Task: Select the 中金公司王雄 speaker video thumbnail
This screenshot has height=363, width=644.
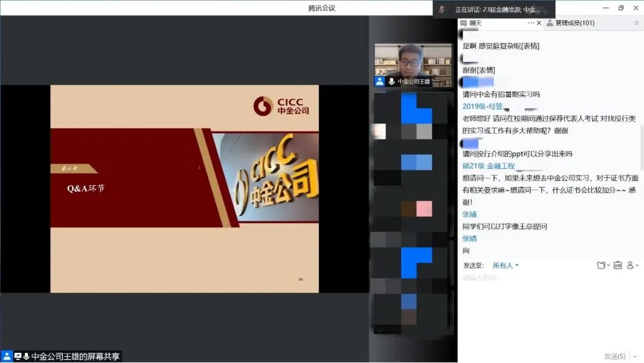Action: click(x=413, y=65)
